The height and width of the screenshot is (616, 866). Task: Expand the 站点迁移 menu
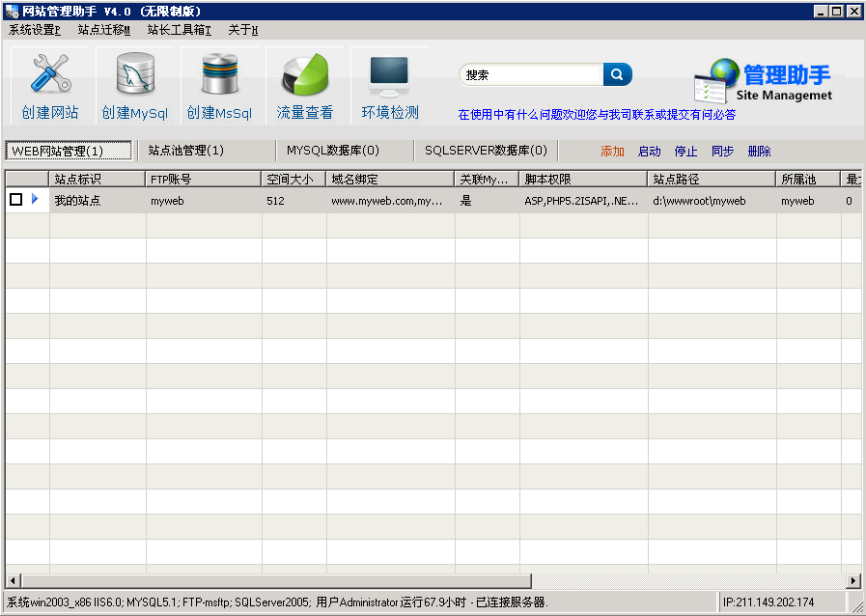coord(103,30)
